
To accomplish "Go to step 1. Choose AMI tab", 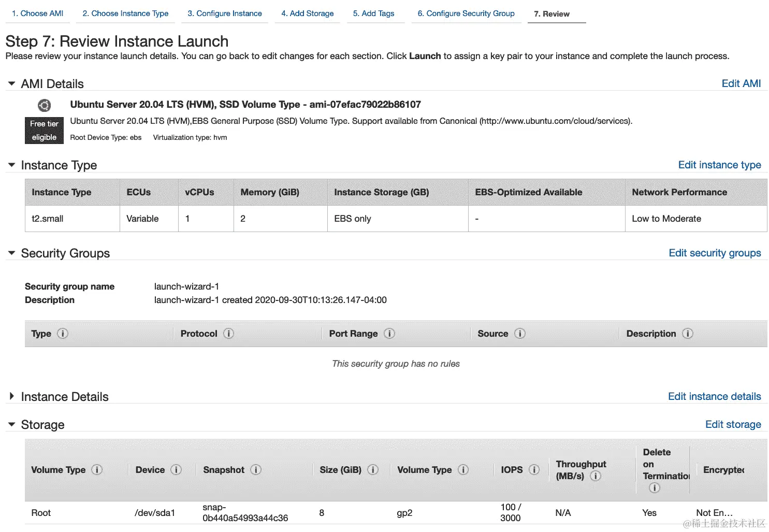I will point(38,13).
